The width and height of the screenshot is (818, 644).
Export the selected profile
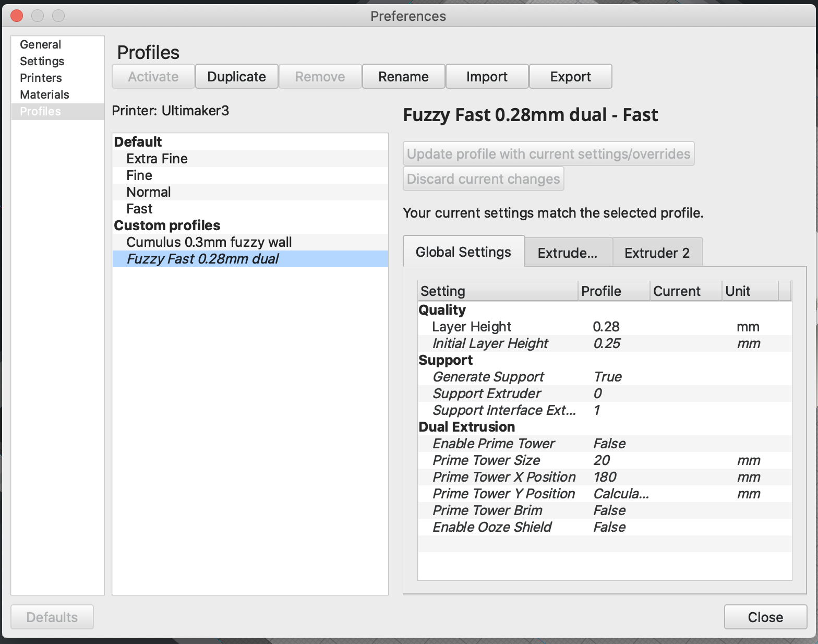[571, 77]
